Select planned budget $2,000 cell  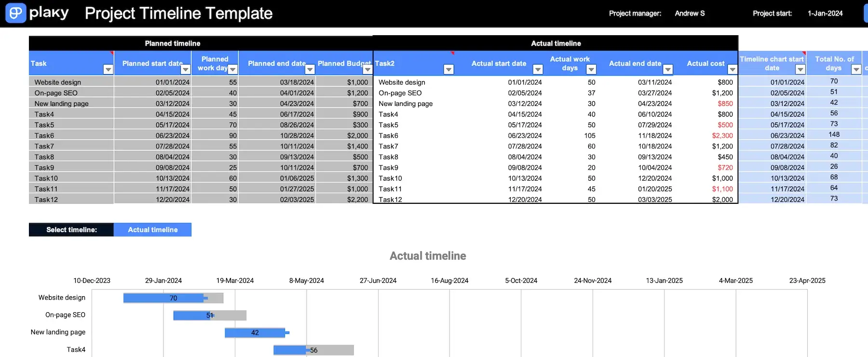(x=344, y=135)
